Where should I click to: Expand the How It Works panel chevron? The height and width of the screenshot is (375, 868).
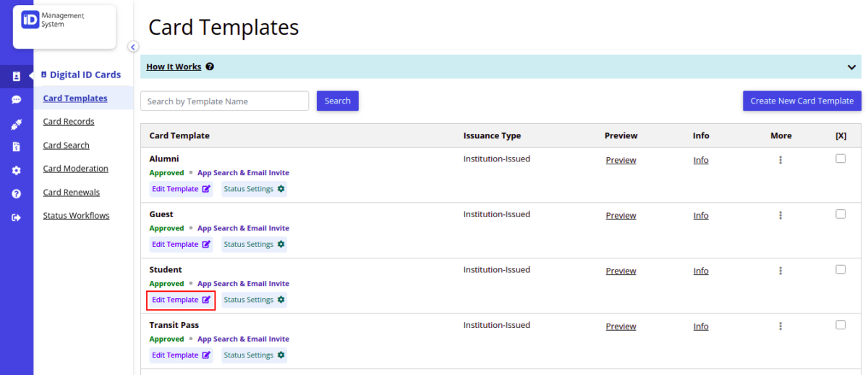(x=851, y=67)
